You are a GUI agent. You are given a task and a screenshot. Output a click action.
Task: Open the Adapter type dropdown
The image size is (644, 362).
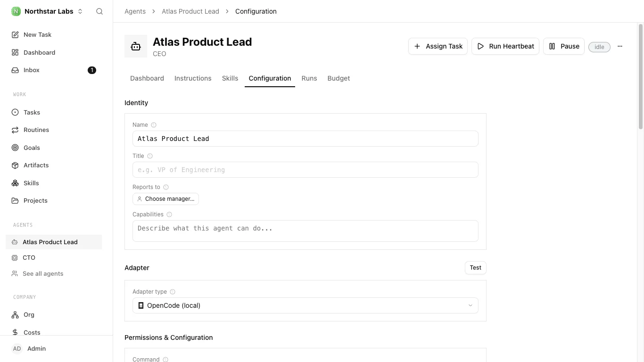(305, 305)
